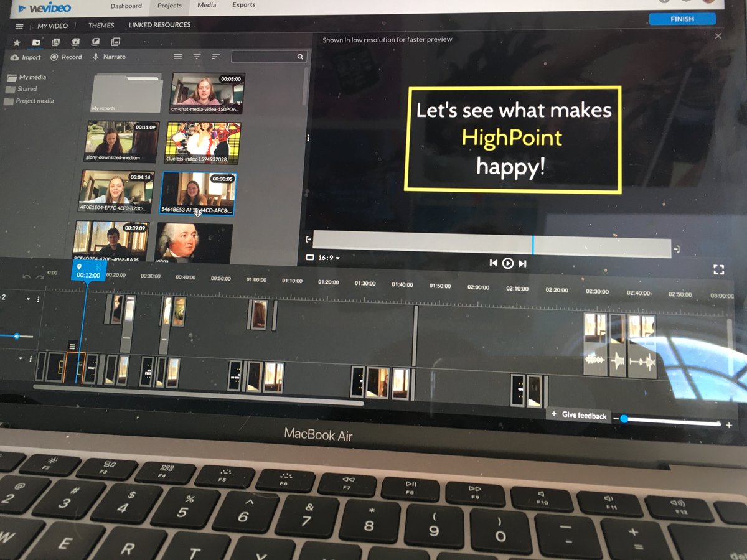Add a marker at the playhead
The width and height of the screenshot is (747, 560).
(x=79, y=267)
